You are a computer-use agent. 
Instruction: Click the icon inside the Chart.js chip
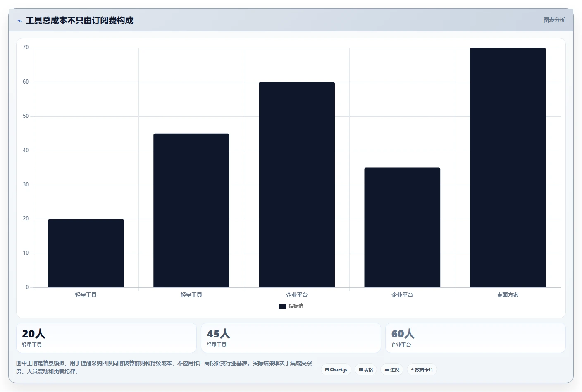click(x=327, y=370)
